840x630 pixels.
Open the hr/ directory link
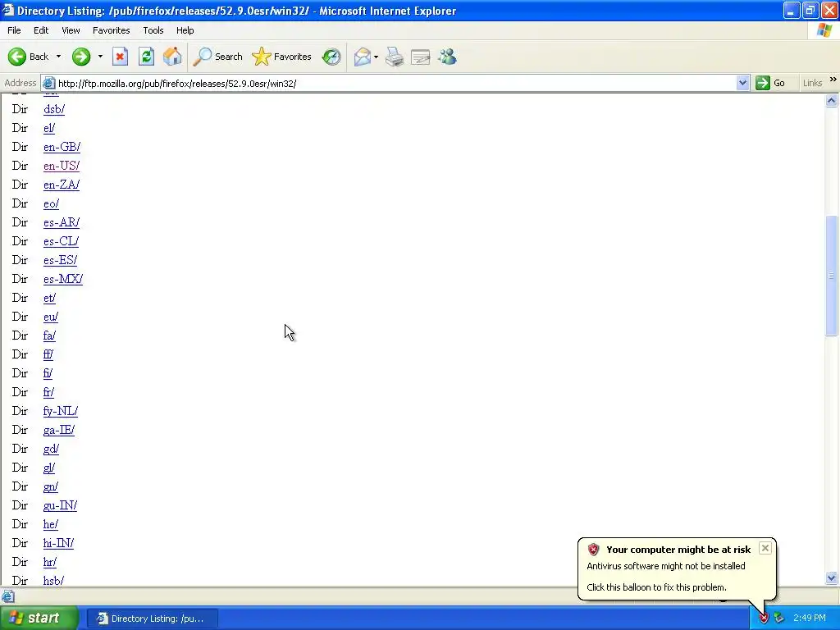click(x=50, y=562)
